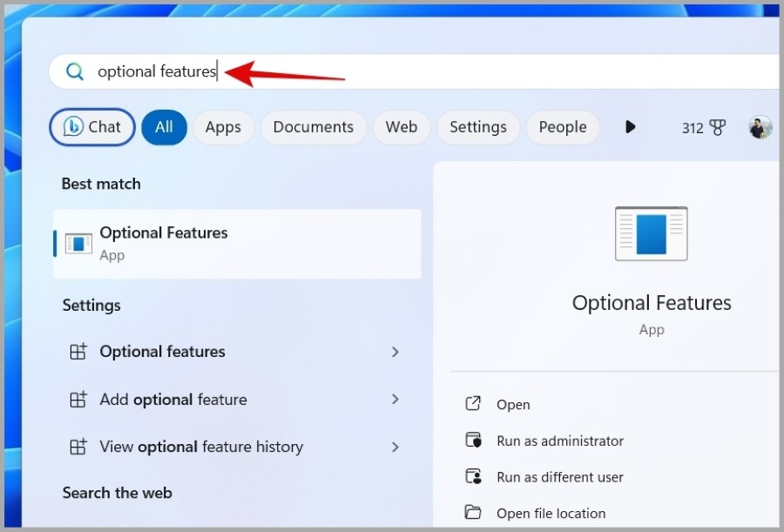Screen dimensions: 784x532
Task: Choose Run as different user
Action: (x=560, y=477)
